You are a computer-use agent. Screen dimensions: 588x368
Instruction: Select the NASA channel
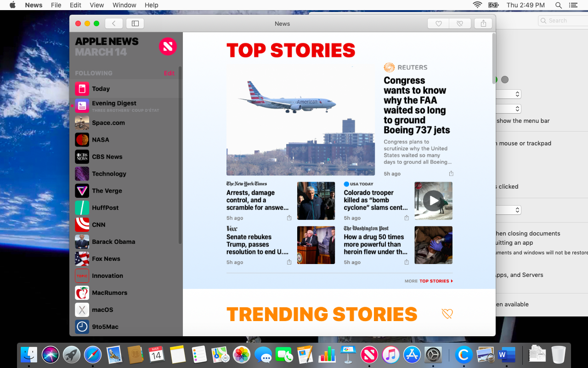coord(126,140)
